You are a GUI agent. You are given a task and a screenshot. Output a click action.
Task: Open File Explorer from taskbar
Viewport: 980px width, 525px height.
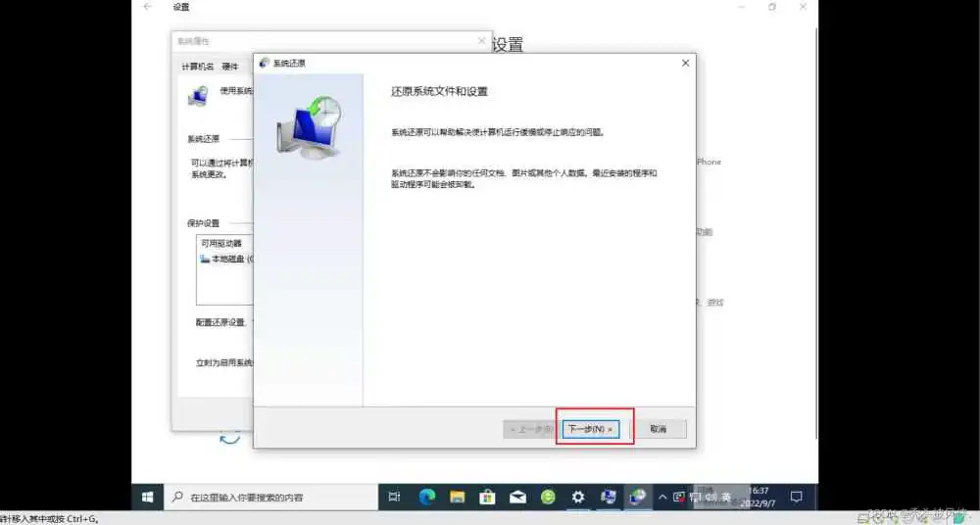click(x=458, y=497)
